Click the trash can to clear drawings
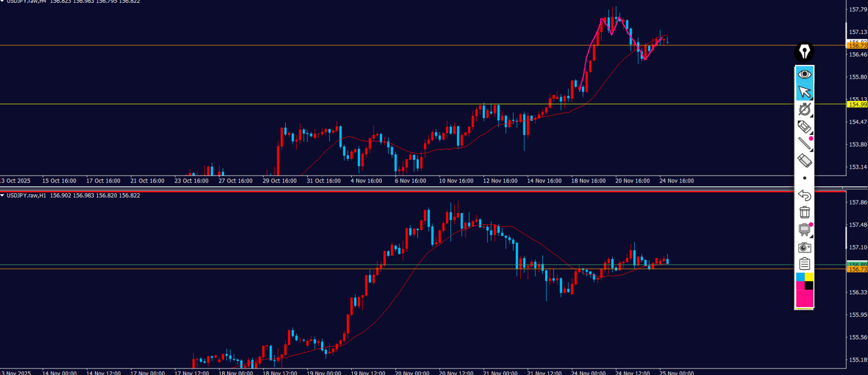 tap(804, 212)
